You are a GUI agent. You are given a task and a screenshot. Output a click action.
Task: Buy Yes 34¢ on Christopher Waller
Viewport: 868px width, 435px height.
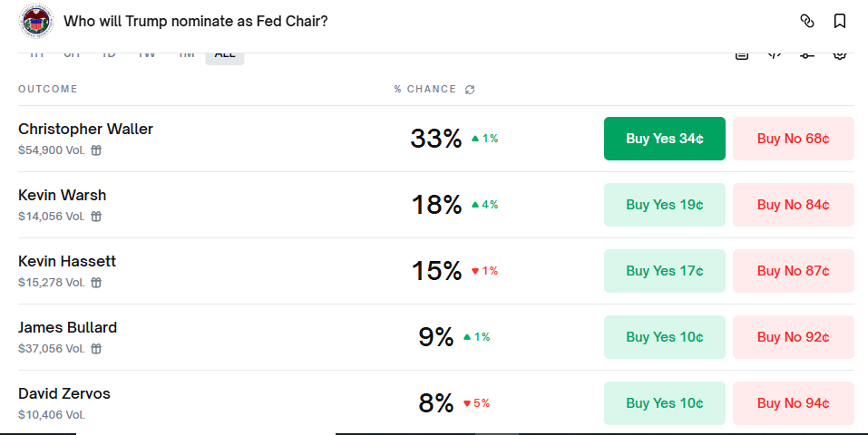[664, 139]
